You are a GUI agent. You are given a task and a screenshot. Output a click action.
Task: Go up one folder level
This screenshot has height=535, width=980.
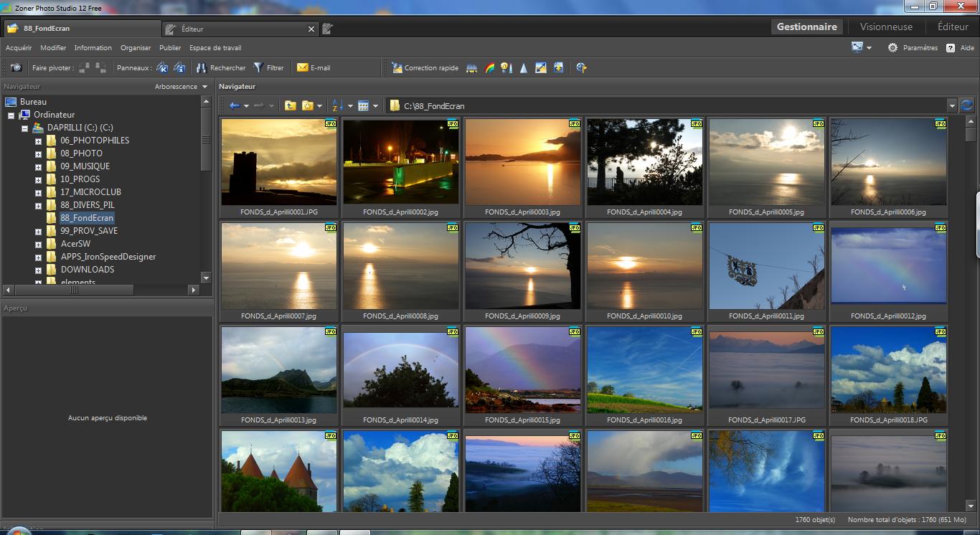[x=290, y=105]
